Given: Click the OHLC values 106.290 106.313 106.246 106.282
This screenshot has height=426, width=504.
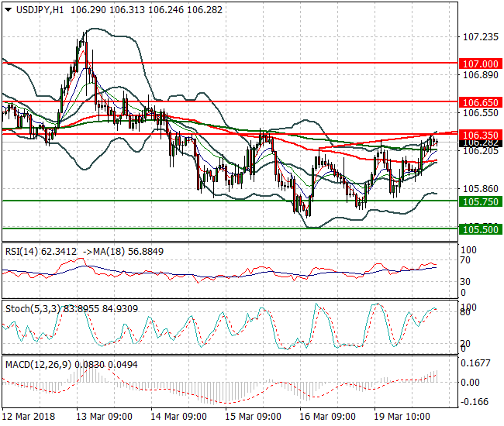Looking at the screenshot, I should click(147, 10).
